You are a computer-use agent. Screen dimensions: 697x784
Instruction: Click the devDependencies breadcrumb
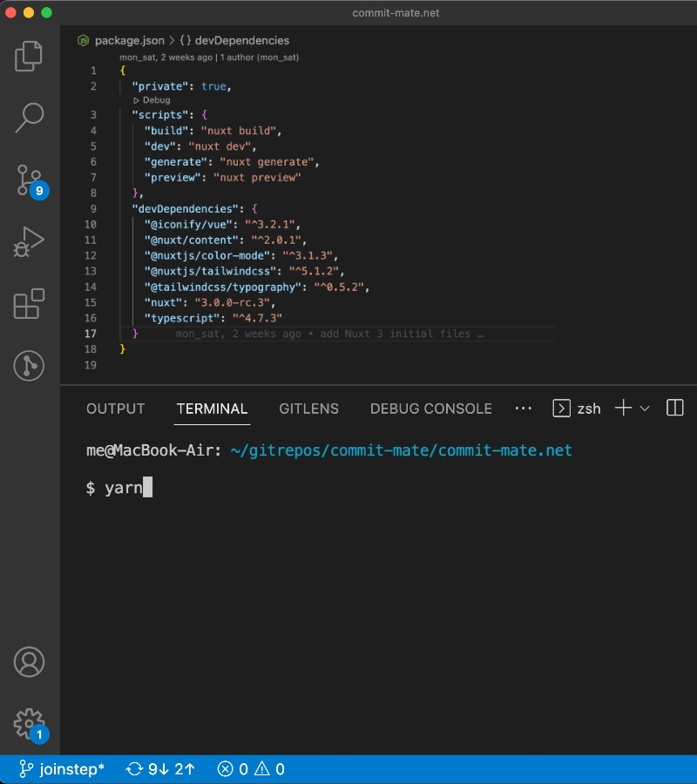tap(241, 40)
